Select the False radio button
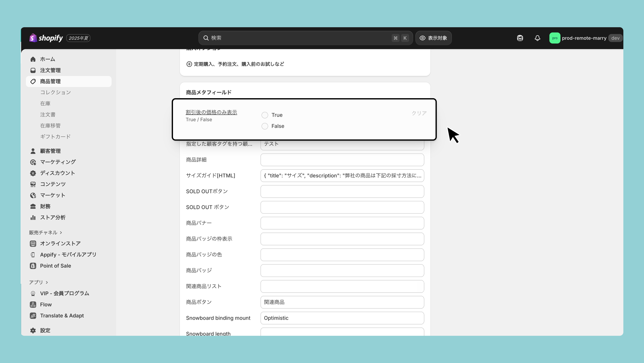 click(265, 126)
